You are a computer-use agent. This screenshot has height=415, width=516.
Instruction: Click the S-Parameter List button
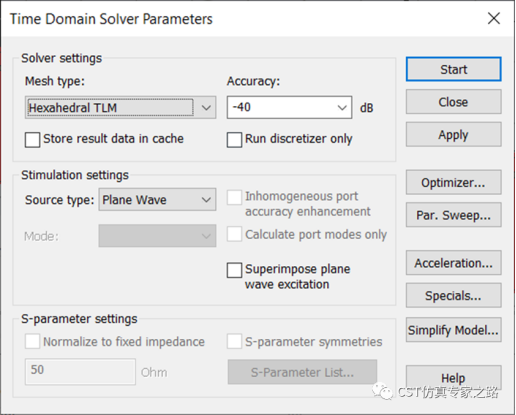302,372
